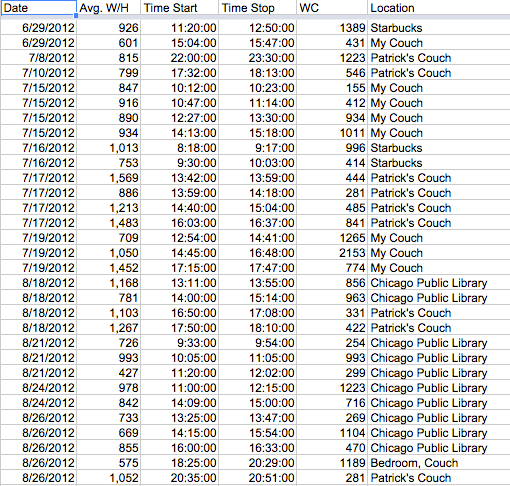Click the WC cell containing 1389

[x=332, y=28]
